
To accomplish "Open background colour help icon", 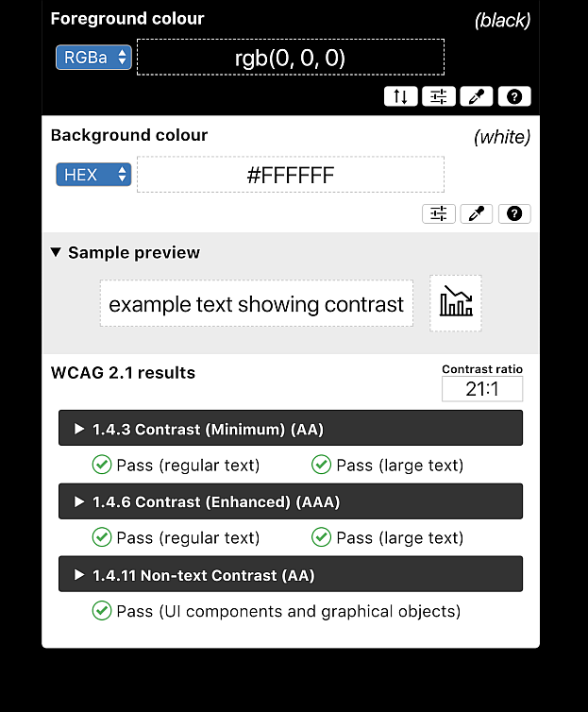I will 514,213.
